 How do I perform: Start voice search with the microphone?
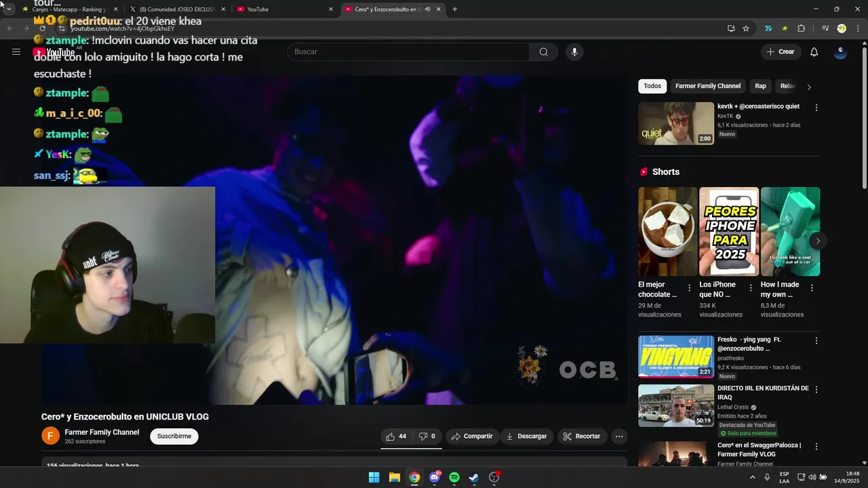(574, 52)
